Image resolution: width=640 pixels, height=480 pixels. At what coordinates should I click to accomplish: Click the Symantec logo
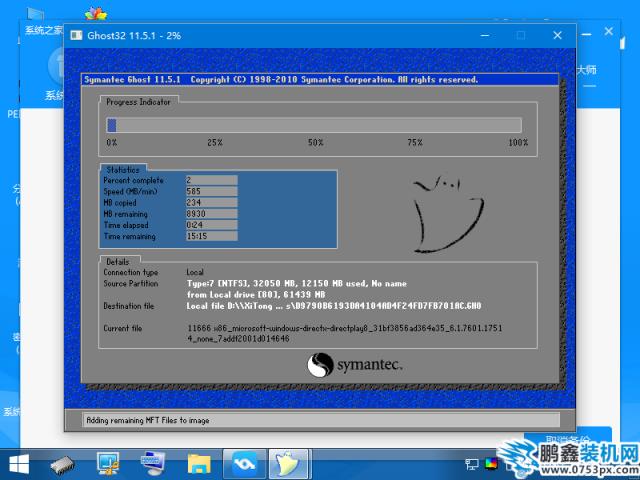(355, 364)
